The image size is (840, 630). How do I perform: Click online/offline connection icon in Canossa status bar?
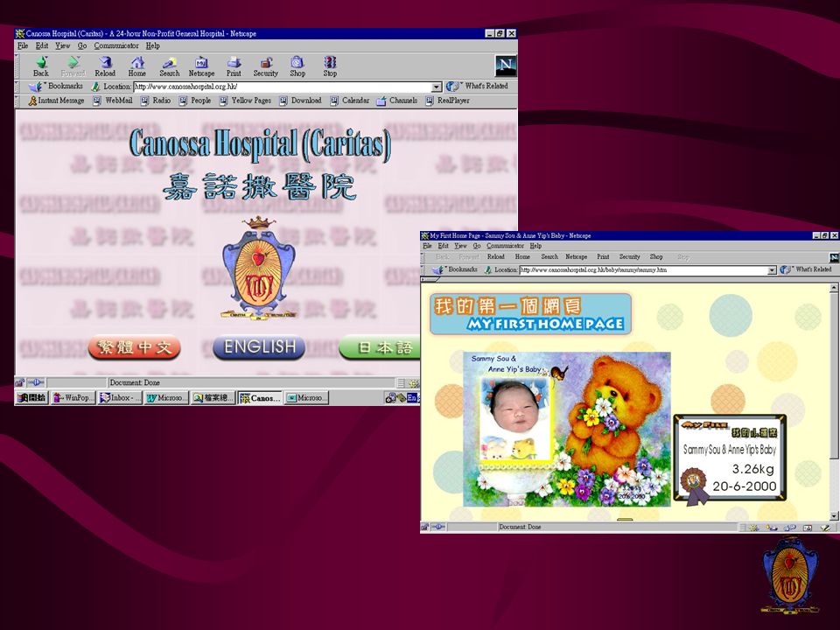coord(36,382)
